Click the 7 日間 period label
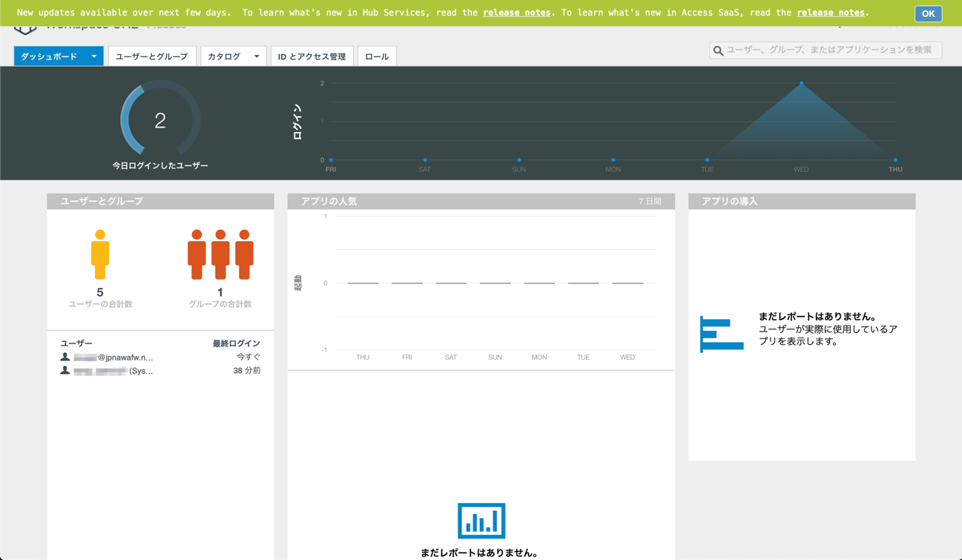Image resolution: width=962 pixels, height=560 pixels. click(650, 202)
